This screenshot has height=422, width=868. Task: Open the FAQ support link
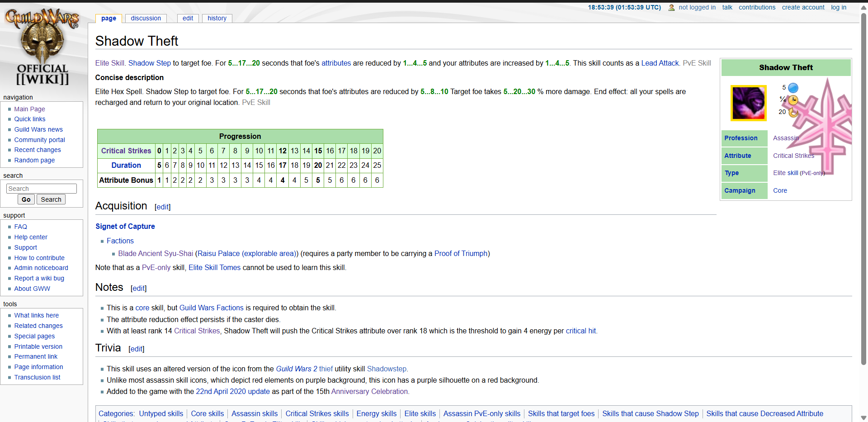pos(20,227)
